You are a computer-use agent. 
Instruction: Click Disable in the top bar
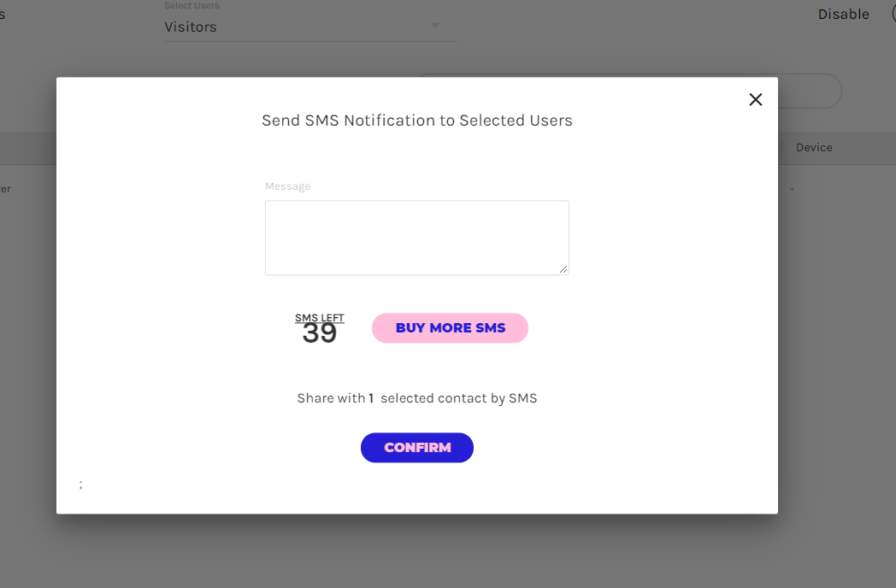point(843,15)
